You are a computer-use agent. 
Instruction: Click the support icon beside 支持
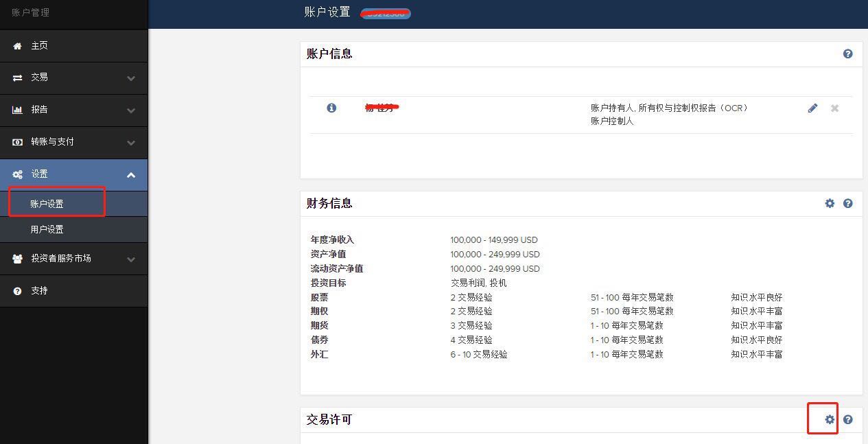point(16,290)
